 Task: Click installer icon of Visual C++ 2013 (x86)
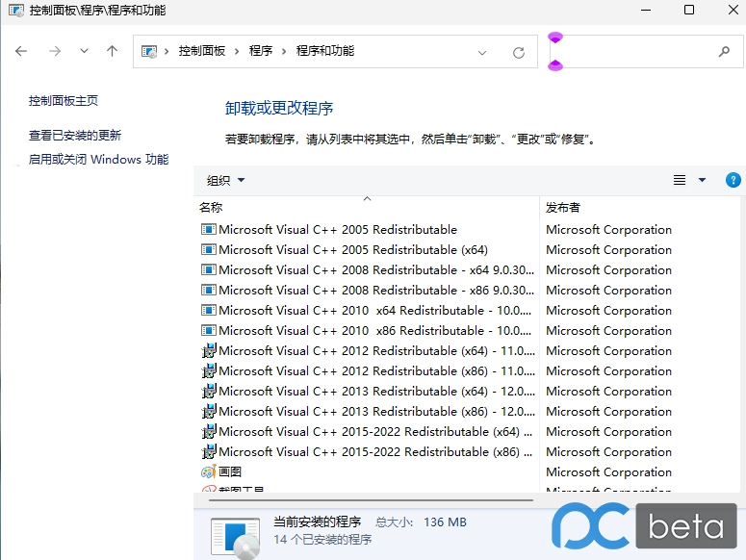coord(208,411)
